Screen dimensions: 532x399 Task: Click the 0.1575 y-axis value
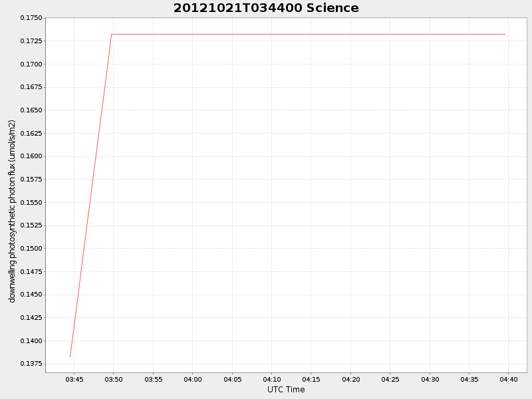coord(31,180)
